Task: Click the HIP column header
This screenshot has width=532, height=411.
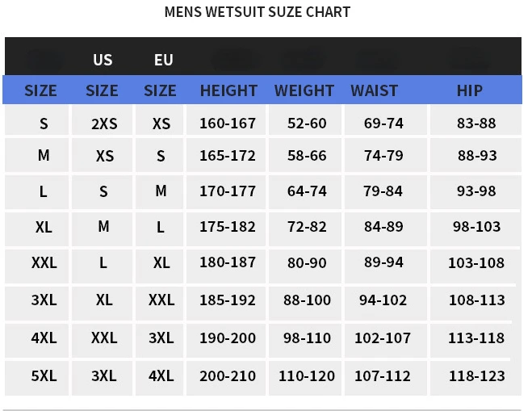Action: coord(469,90)
